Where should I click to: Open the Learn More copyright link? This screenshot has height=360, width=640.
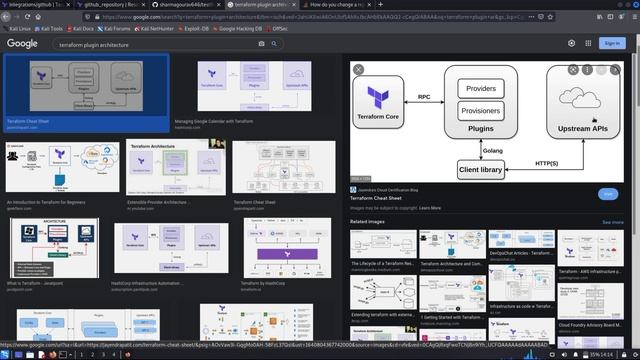click(x=430, y=208)
